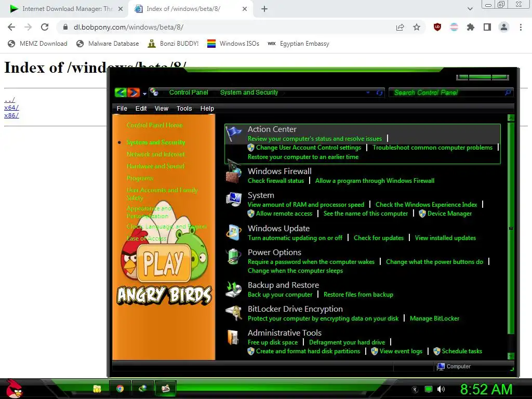Click Defragment your hard drive link
The width and height of the screenshot is (532, 399).
(x=347, y=342)
